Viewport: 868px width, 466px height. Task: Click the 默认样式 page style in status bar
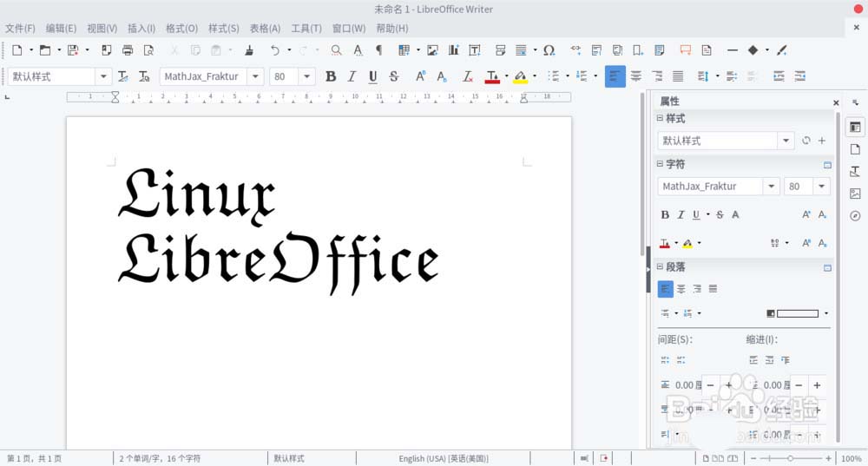click(291, 458)
